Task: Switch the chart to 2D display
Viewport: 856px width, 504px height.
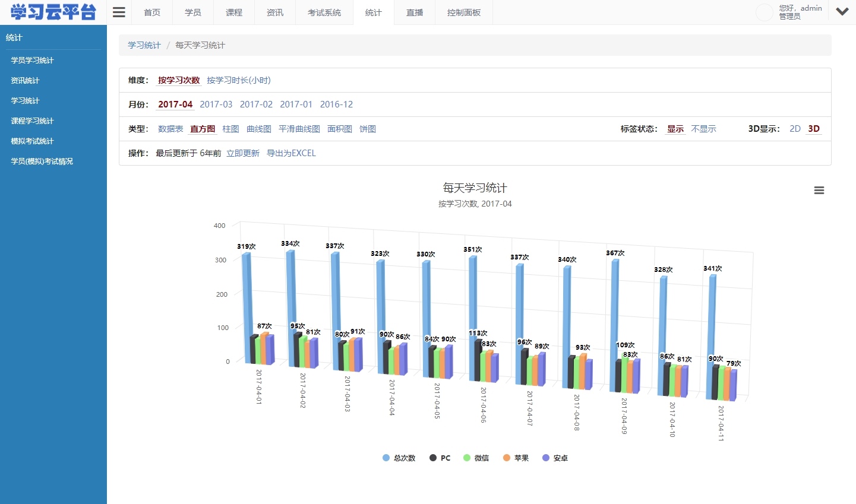Action: [x=795, y=128]
